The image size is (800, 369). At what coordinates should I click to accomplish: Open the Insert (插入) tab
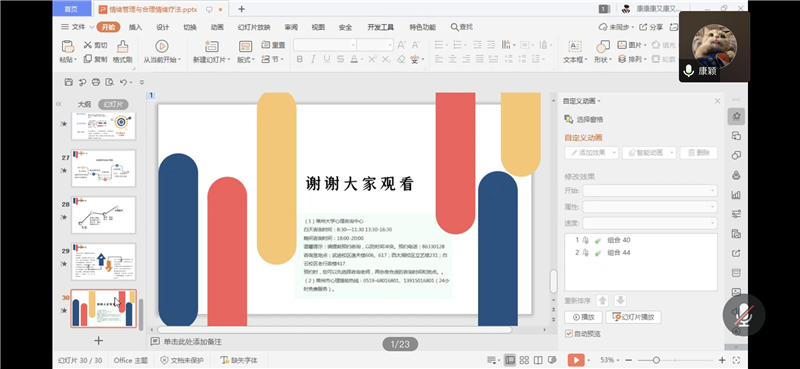[x=135, y=27]
